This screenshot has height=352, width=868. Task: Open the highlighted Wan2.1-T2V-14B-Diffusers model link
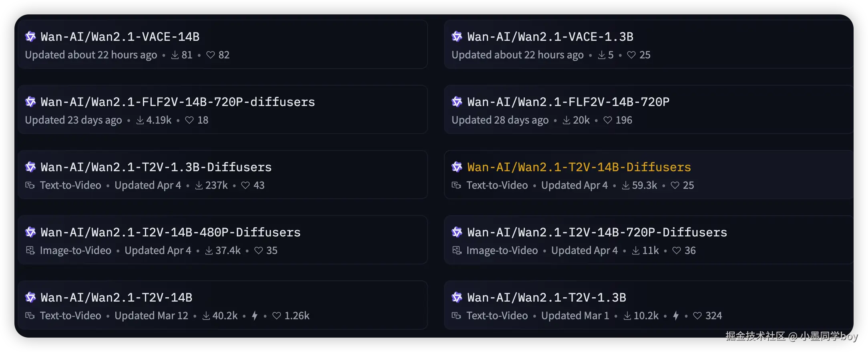coord(579,167)
